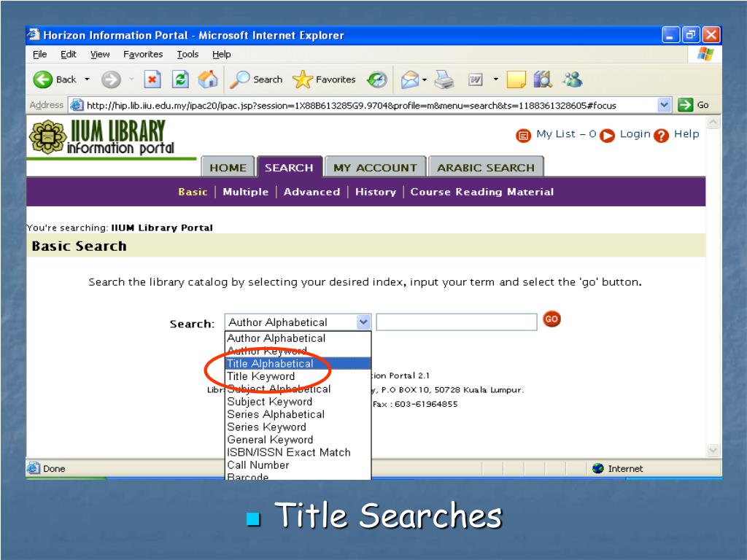The height and width of the screenshot is (560, 747).
Task: Open the Tools menu
Action: [187, 54]
